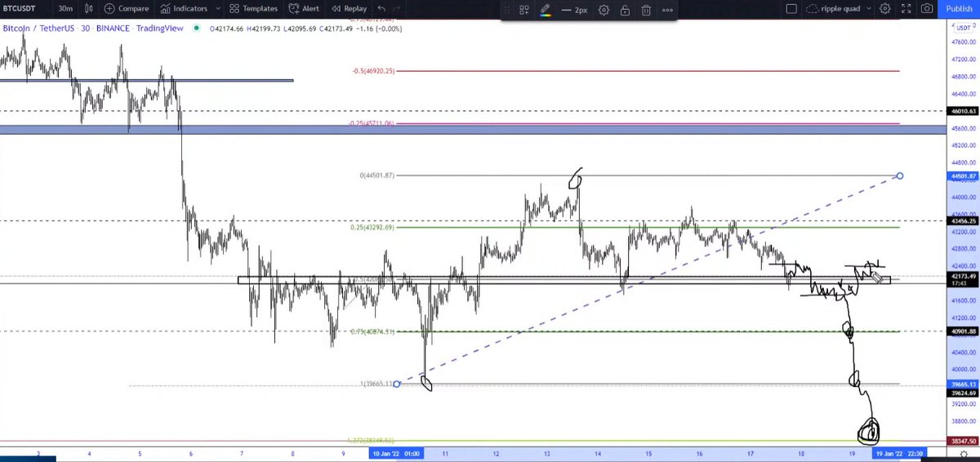Select the 0.25(43292.69) fib level label
The image size is (980, 462).
coord(373,227)
